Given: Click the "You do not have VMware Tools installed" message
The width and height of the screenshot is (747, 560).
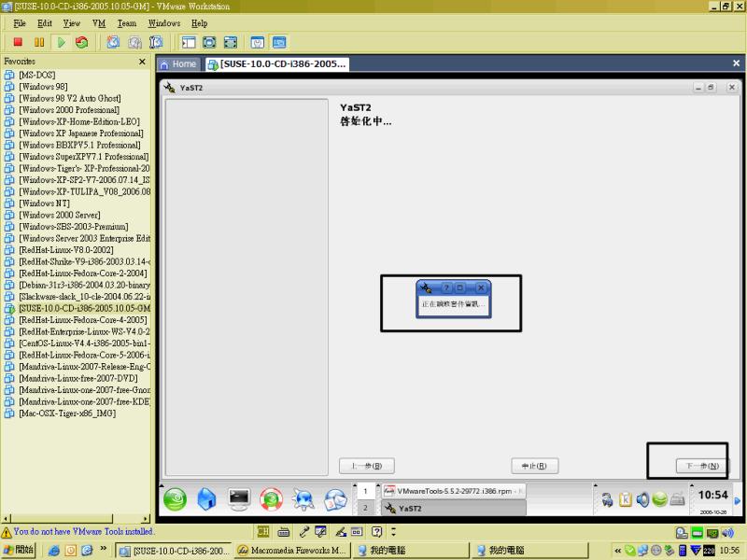Looking at the screenshot, I should 83,531.
